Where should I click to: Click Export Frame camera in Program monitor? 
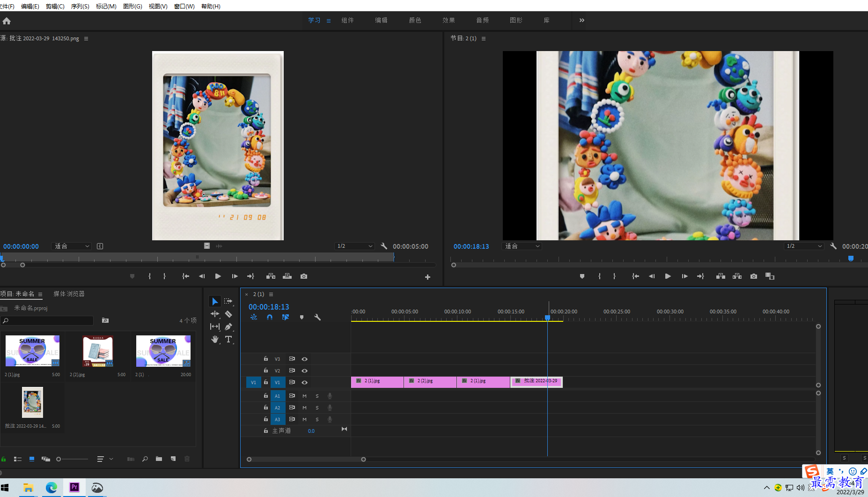tap(753, 276)
